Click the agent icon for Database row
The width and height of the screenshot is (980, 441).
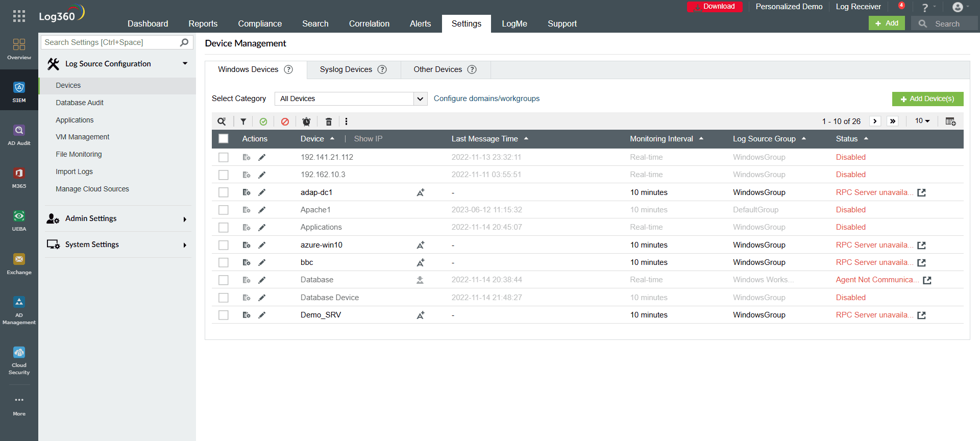pos(420,280)
